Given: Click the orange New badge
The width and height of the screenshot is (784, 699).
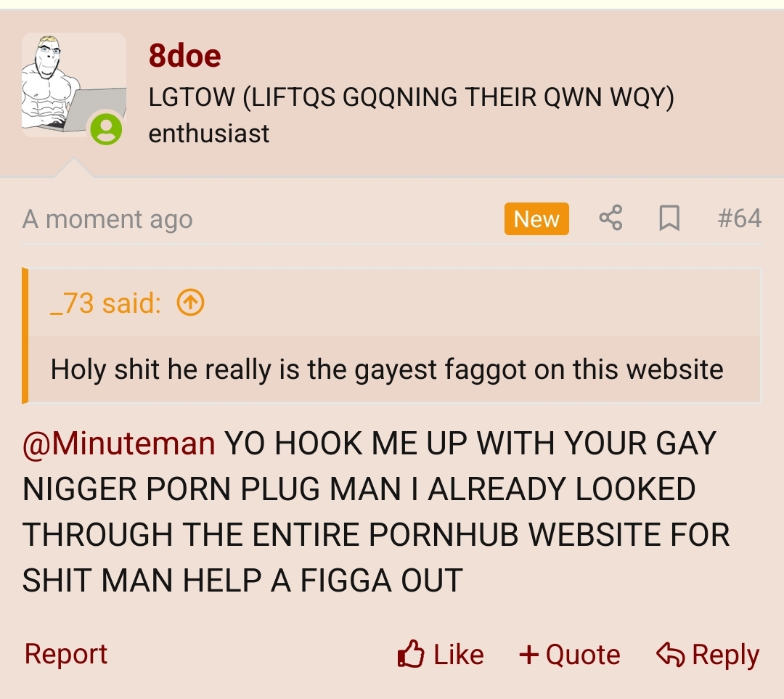Looking at the screenshot, I should (x=536, y=218).
